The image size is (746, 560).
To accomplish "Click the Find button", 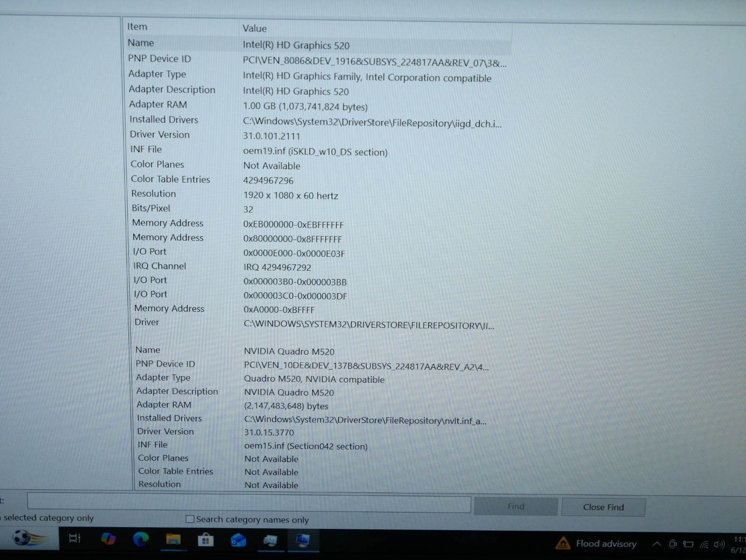I will tap(516, 506).
